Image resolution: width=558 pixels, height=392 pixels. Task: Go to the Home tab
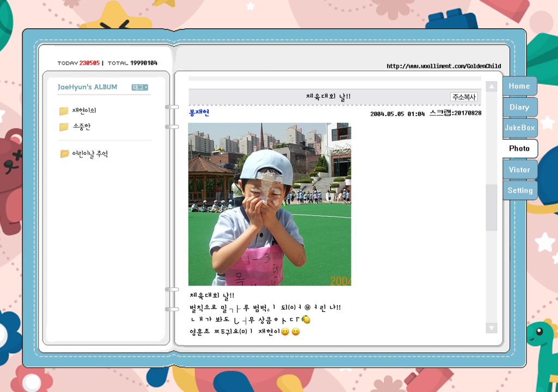point(519,86)
